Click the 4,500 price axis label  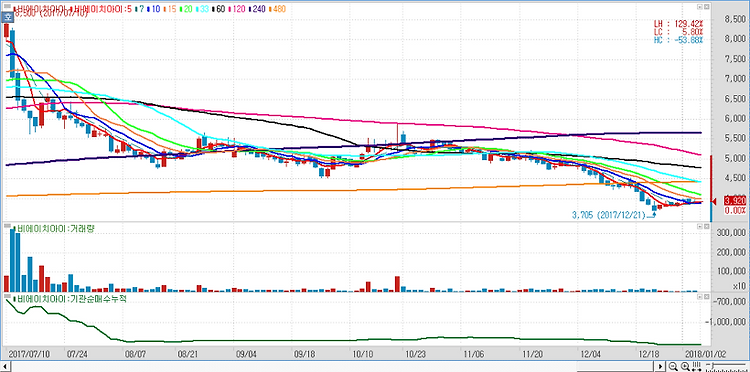(736, 178)
